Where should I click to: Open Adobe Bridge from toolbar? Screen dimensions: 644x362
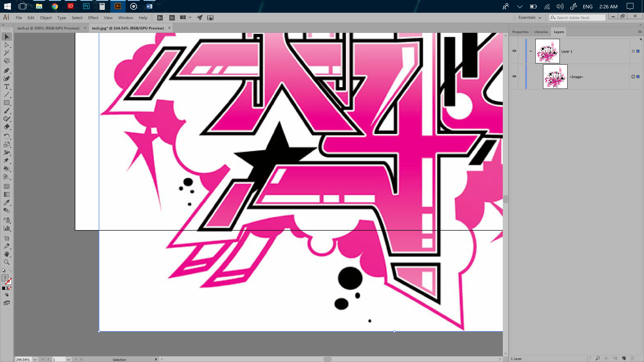[160, 18]
